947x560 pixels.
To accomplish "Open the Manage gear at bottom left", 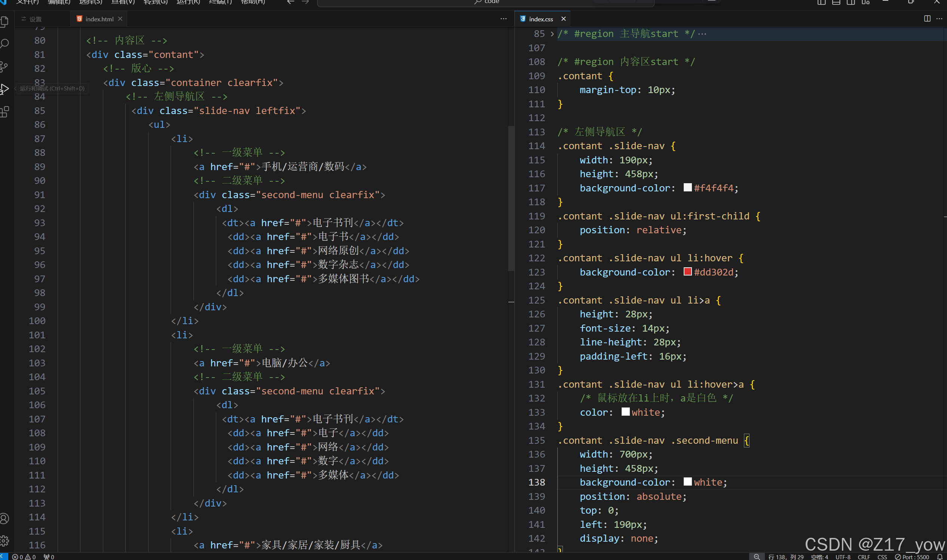I will coord(4,541).
